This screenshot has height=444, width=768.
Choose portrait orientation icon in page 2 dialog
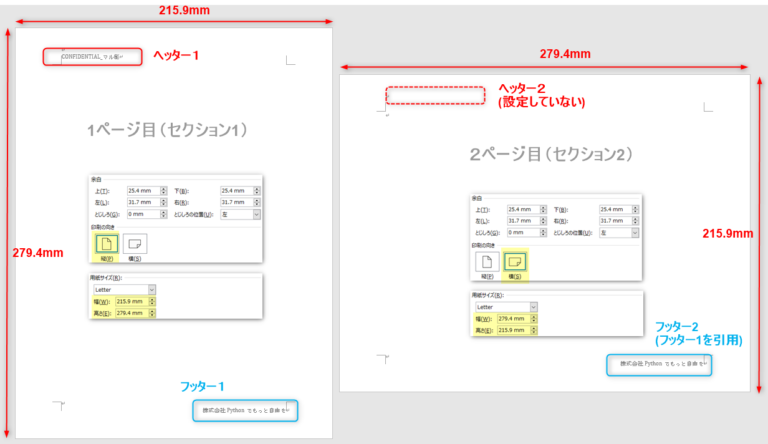(488, 261)
